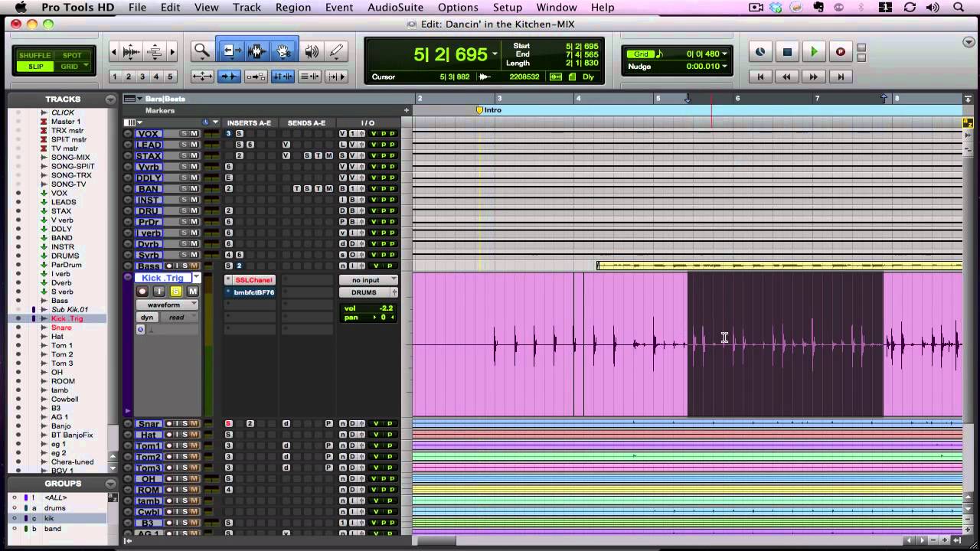
Task: Select the 'drums' group
Action: (55, 508)
